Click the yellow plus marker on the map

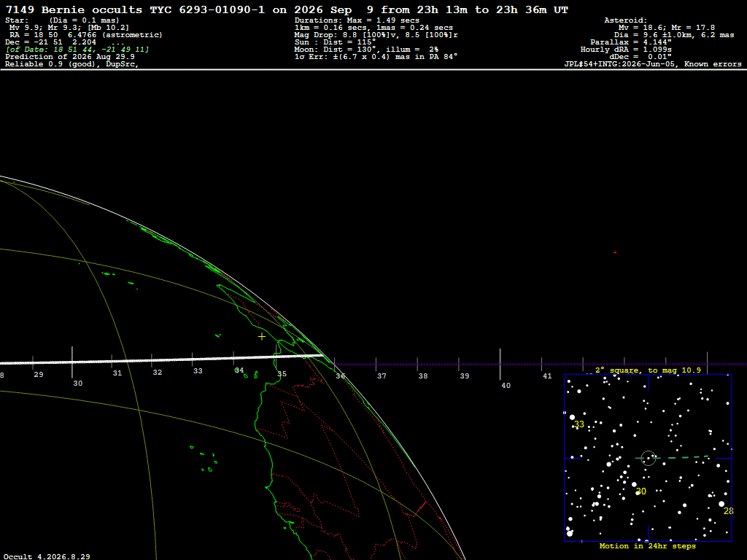pos(262,337)
